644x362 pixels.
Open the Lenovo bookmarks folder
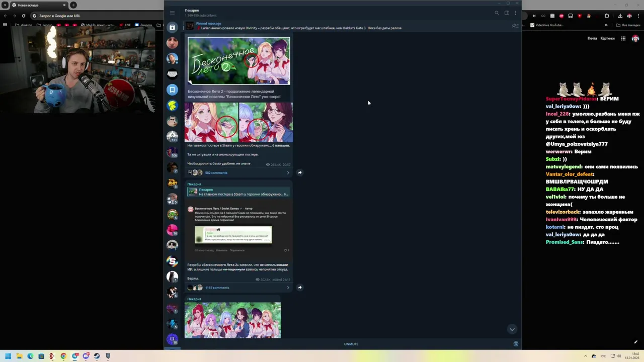(44, 25)
